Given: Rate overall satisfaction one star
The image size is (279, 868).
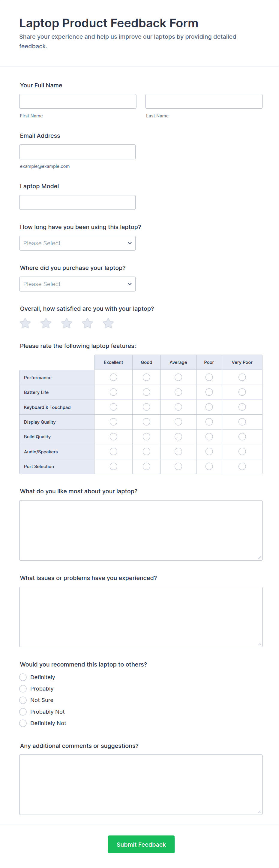Looking at the screenshot, I should 25,323.
